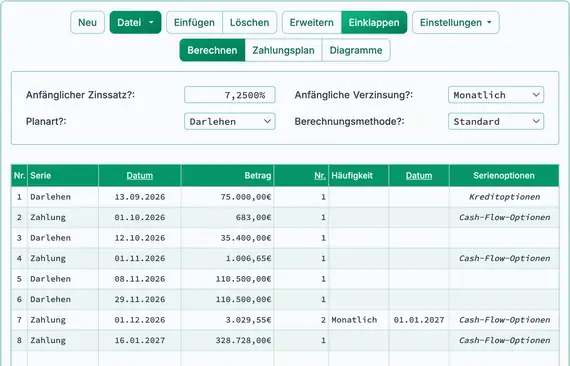Select the Zahlung series cell in row 4

pos(63,258)
